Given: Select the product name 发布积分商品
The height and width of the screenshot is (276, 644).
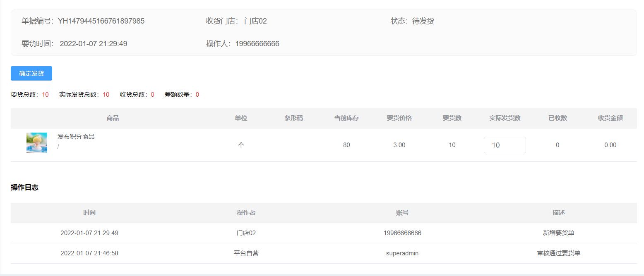Looking at the screenshot, I should 76,137.
